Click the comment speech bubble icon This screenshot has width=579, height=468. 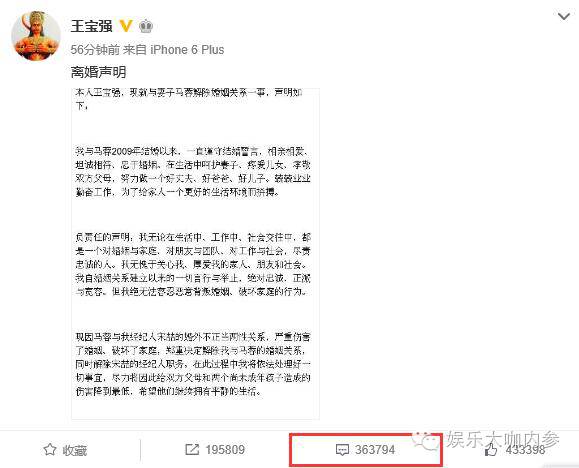pyautogui.click(x=342, y=450)
